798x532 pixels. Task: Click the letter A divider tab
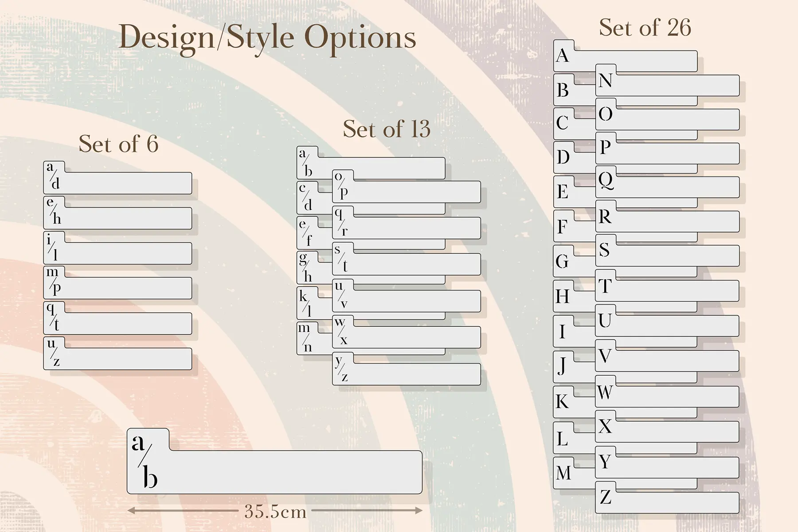(x=563, y=56)
